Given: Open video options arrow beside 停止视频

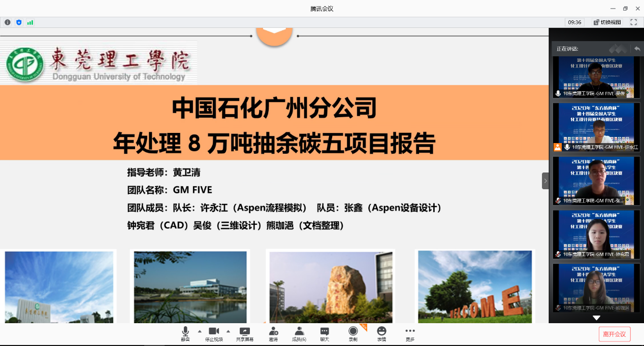Looking at the screenshot, I should pyautogui.click(x=228, y=331).
